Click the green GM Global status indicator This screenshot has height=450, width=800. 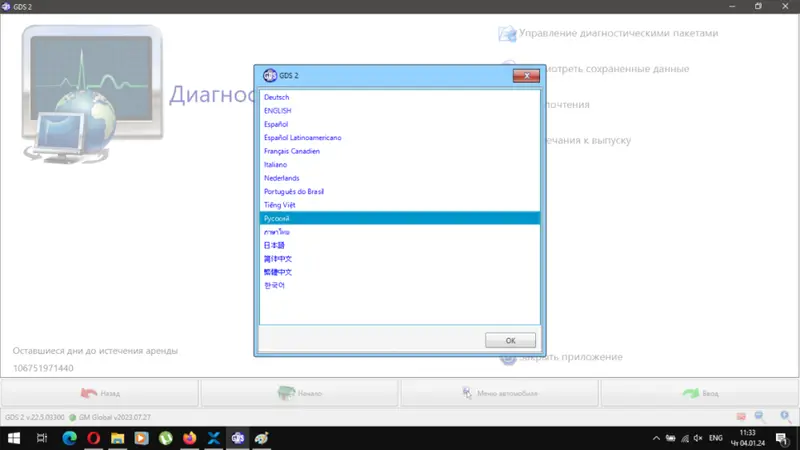click(x=72, y=417)
